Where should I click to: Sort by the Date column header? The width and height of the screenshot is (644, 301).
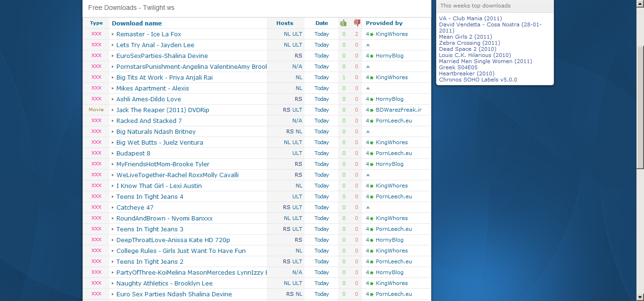coord(322,23)
